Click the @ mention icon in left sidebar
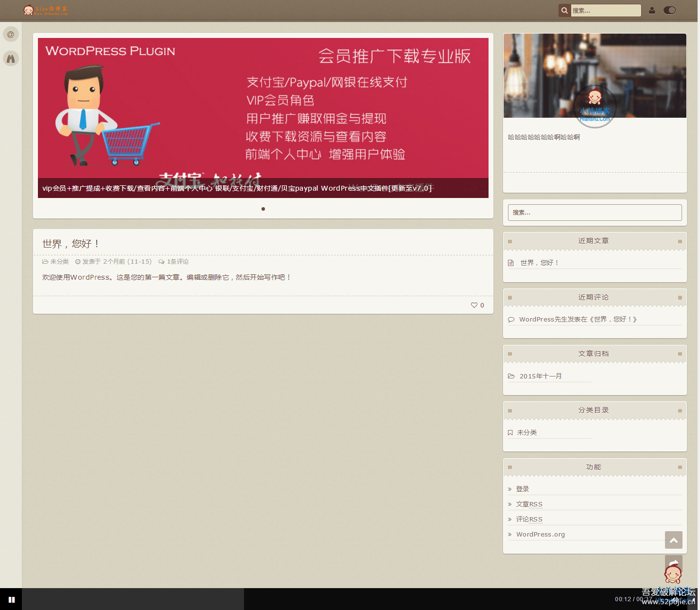The image size is (700, 610). tap(11, 34)
